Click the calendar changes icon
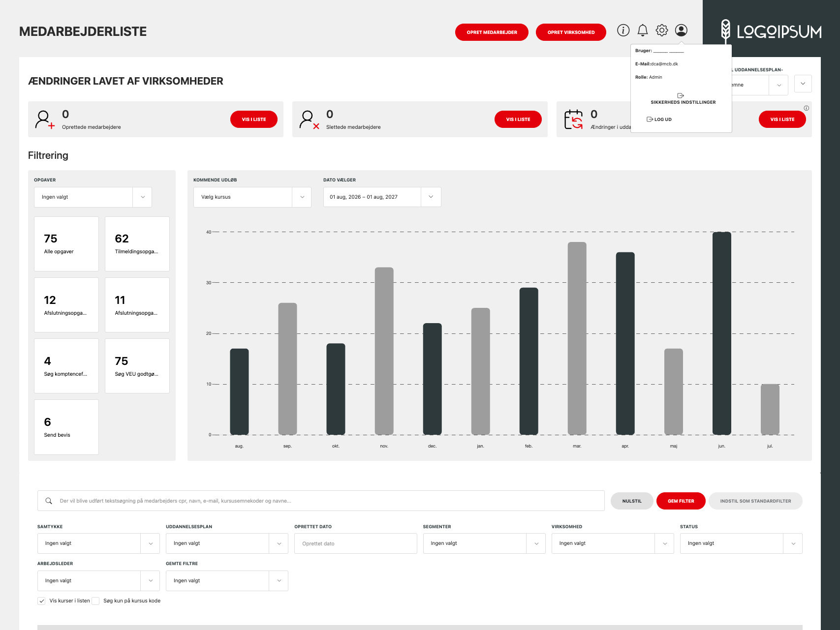This screenshot has width=840, height=630. (573, 120)
